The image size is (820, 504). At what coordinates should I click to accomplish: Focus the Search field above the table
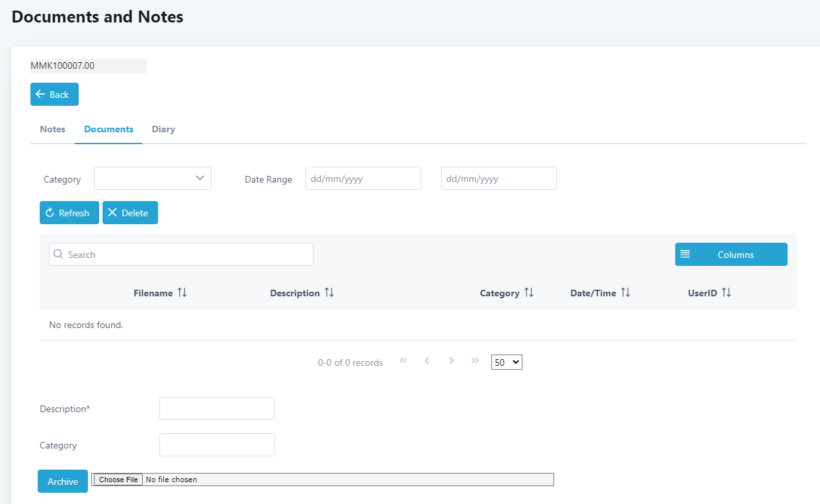181,255
